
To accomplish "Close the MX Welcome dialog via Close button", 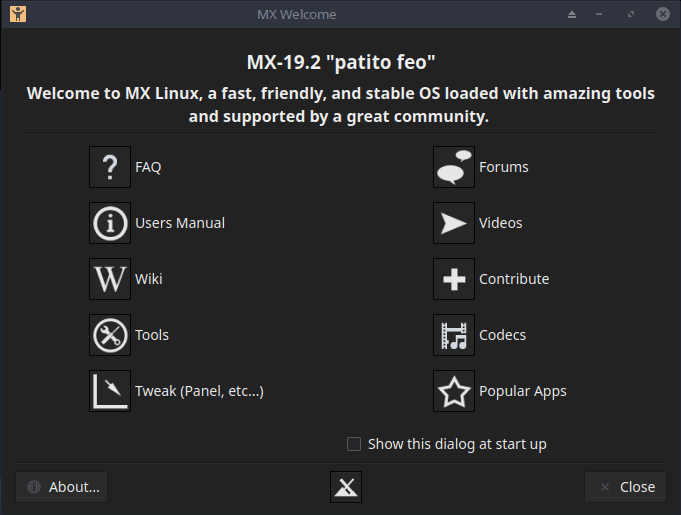I will [x=625, y=487].
